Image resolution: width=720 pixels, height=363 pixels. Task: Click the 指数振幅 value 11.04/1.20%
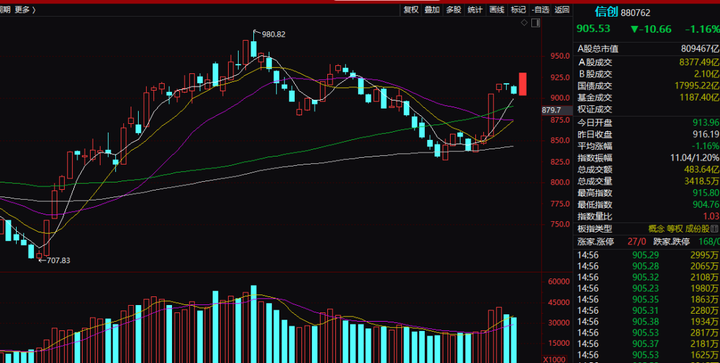pyautogui.click(x=695, y=158)
